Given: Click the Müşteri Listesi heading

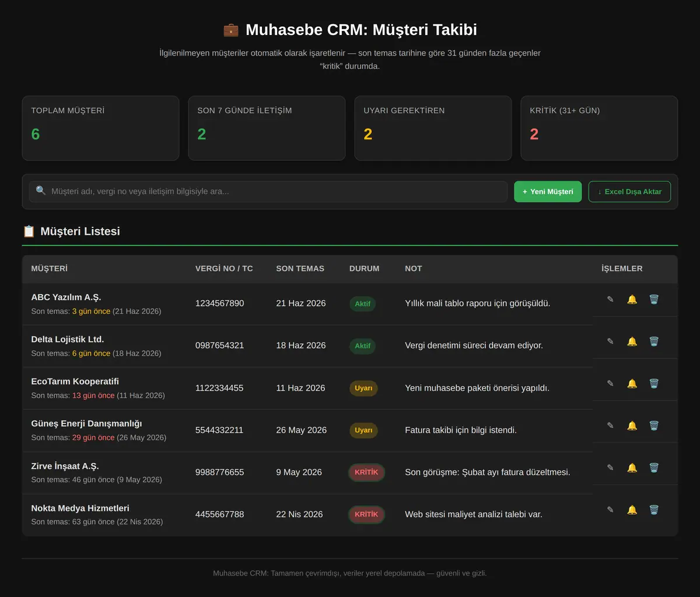Looking at the screenshot, I should point(80,231).
